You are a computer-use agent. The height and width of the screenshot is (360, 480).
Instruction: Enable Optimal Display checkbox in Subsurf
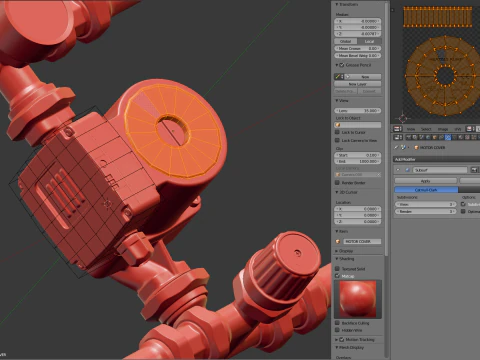click(x=463, y=211)
